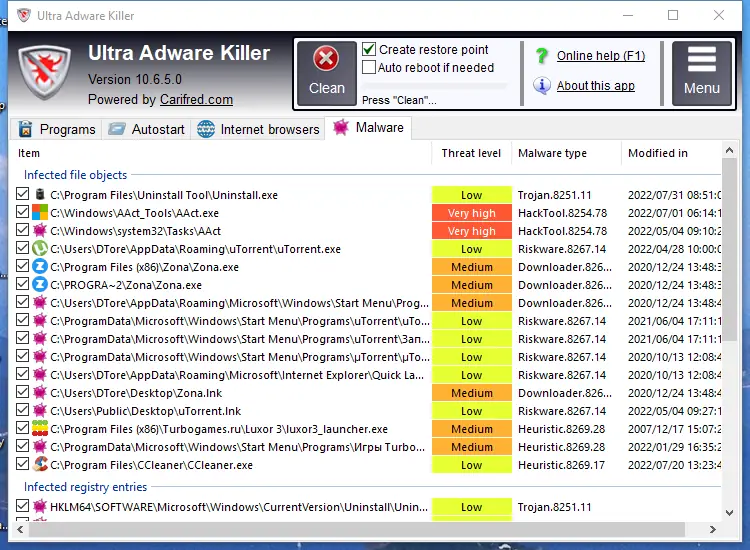The width and height of the screenshot is (750, 550).
Task: Click the Medium threat cell for Desktop\Zona.lnk
Action: 472,393
